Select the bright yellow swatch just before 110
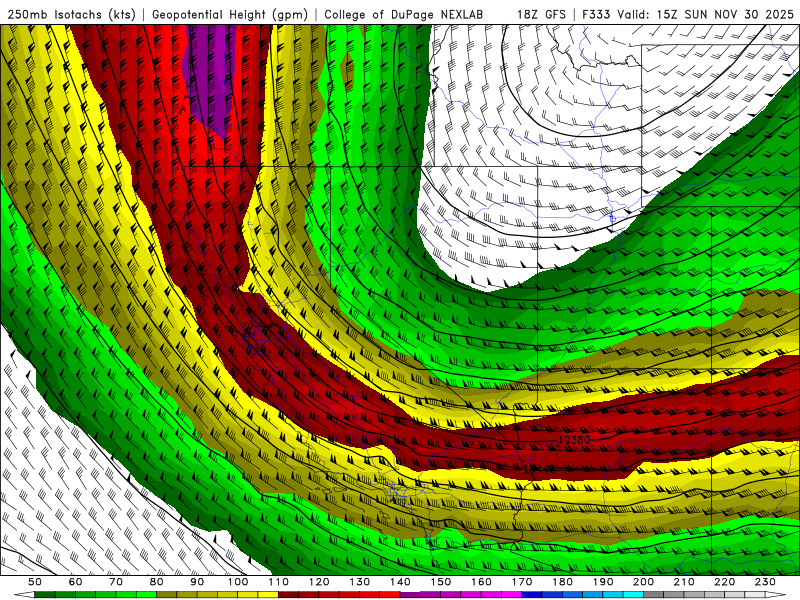 [268, 595]
